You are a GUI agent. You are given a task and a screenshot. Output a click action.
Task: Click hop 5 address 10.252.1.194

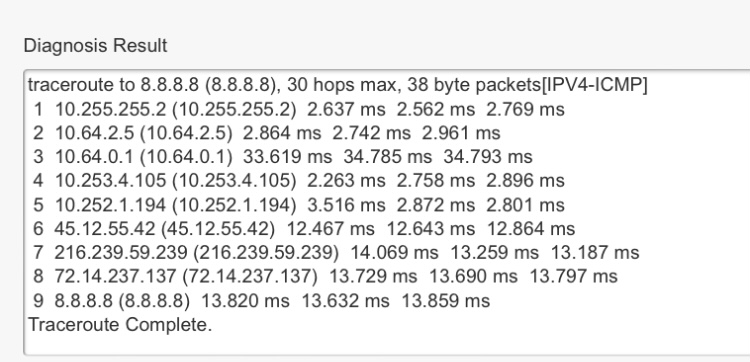pos(110,205)
